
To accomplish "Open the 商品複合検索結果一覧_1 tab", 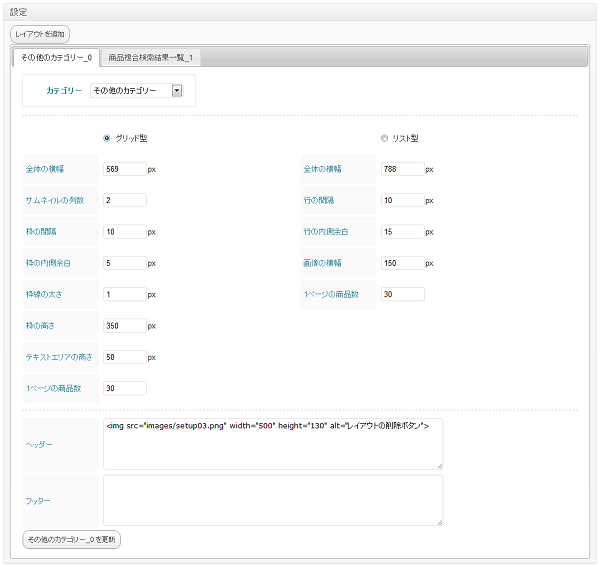I will [x=150, y=58].
